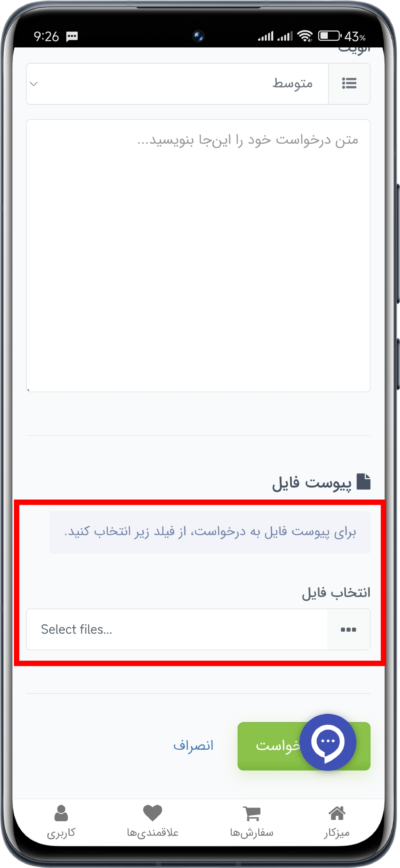400x868 pixels.
Task: Tap the heart icon for علاقمندی‌ها
Action: 152,813
